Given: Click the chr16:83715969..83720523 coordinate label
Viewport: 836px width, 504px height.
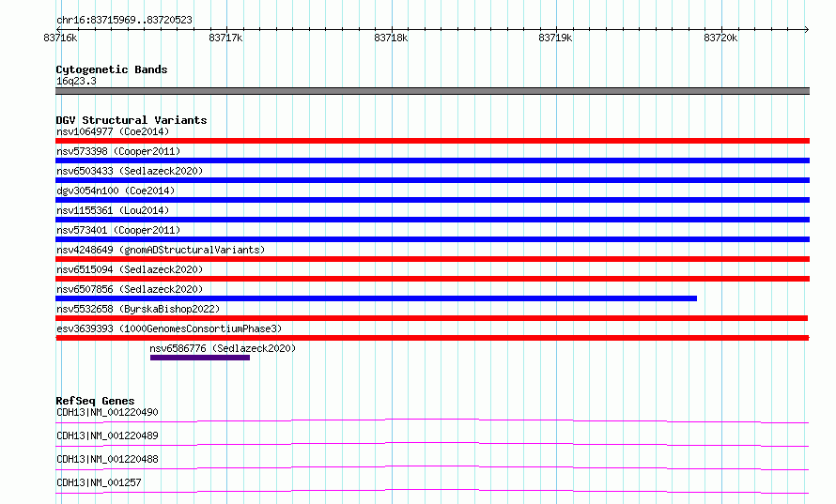Looking at the screenshot, I should click(x=124, y=20).
